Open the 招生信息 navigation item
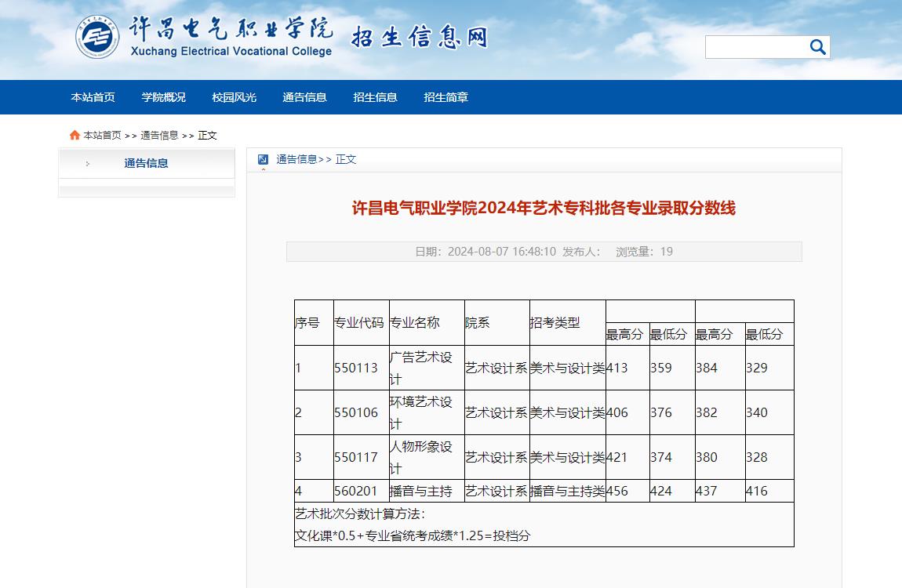Viewport: 902px width, 588px height. tap(375, 97)
